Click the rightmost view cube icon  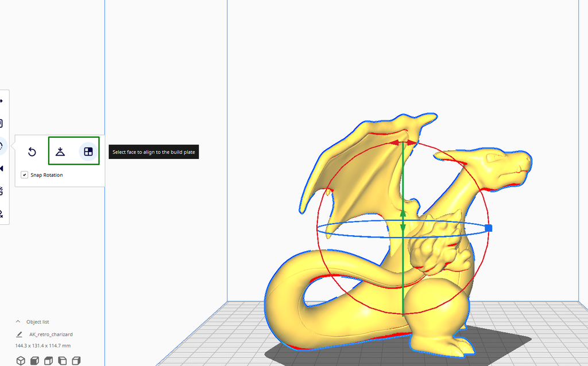click(76, 360)
